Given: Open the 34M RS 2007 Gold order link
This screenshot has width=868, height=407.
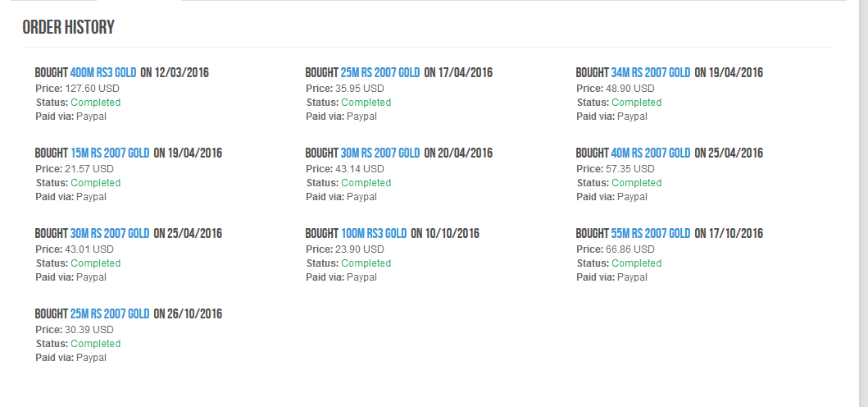Looking at the screenshot, I should click(x=651, y=73).
